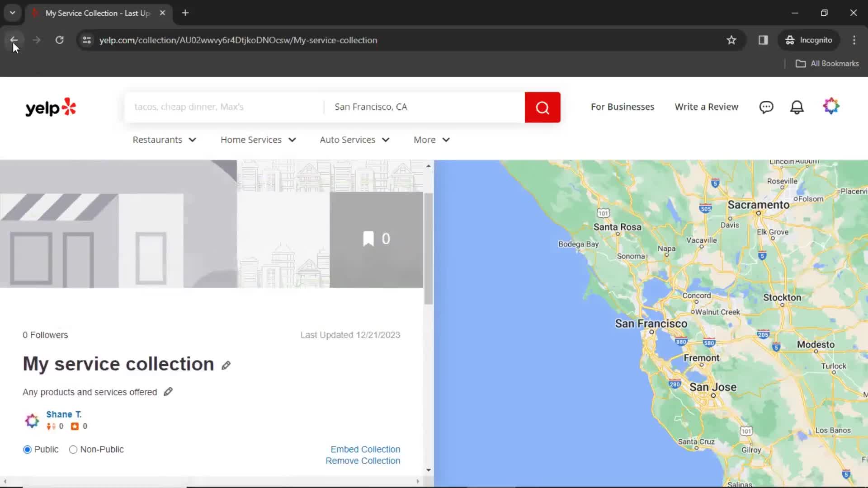Click the Remove Collection link

[363, 460]
